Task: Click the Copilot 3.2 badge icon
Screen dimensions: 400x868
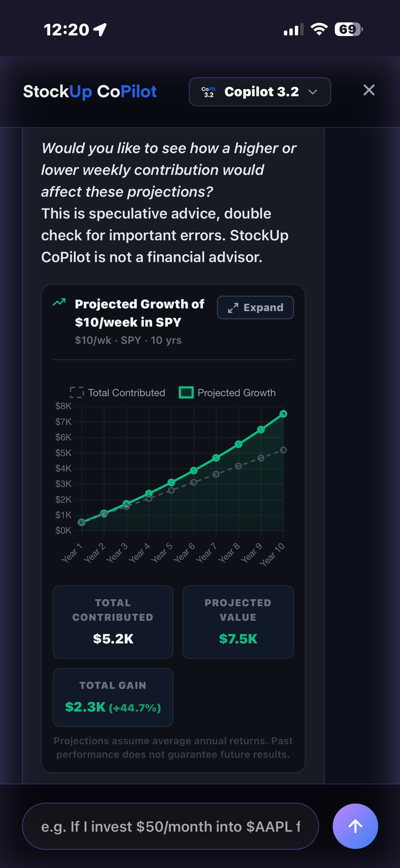Action: (x=208, y=92)
